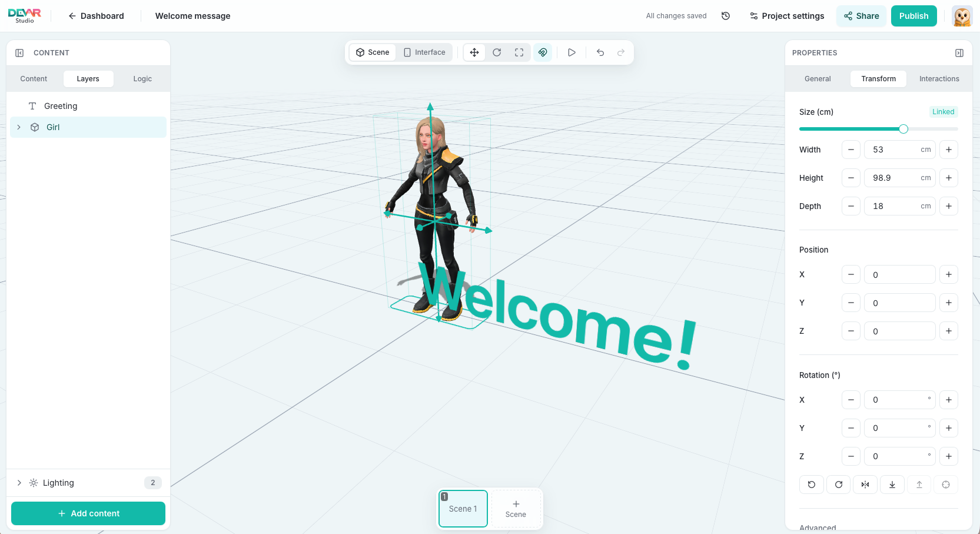The width and height of the screenshot is (980, 534).
Task: Drop object to ground icon
Action: (x=892, y=485)
